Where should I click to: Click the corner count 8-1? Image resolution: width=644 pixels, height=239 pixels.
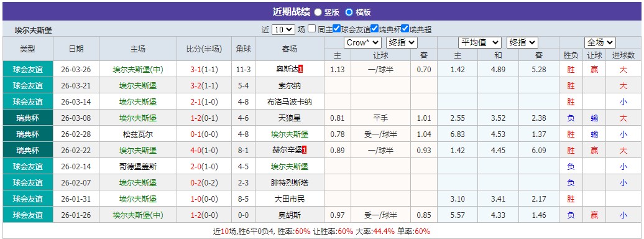point(243,151)
